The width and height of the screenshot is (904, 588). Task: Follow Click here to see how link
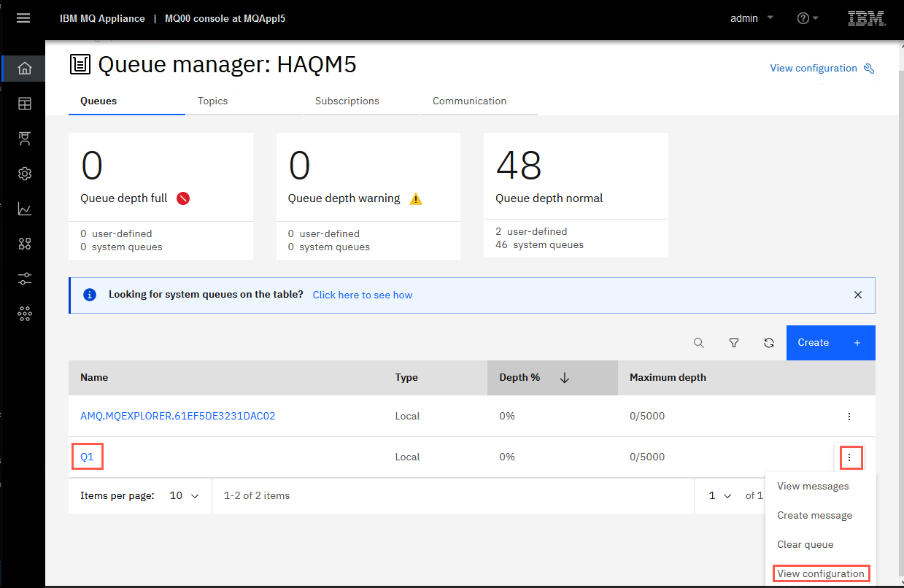363,295
